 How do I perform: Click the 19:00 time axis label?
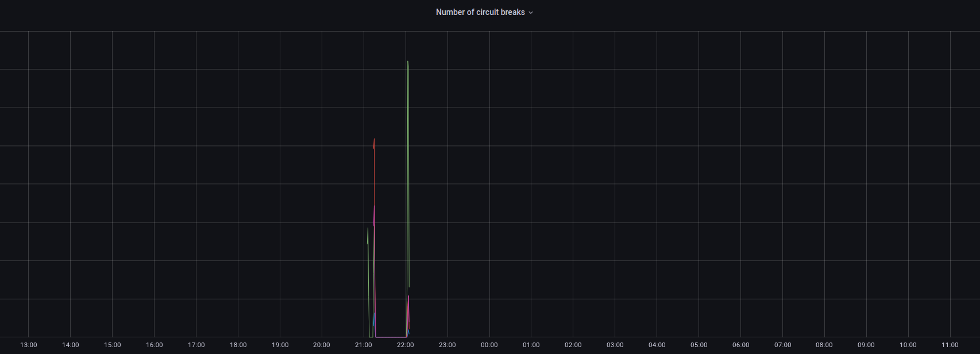tap(280, 345)
